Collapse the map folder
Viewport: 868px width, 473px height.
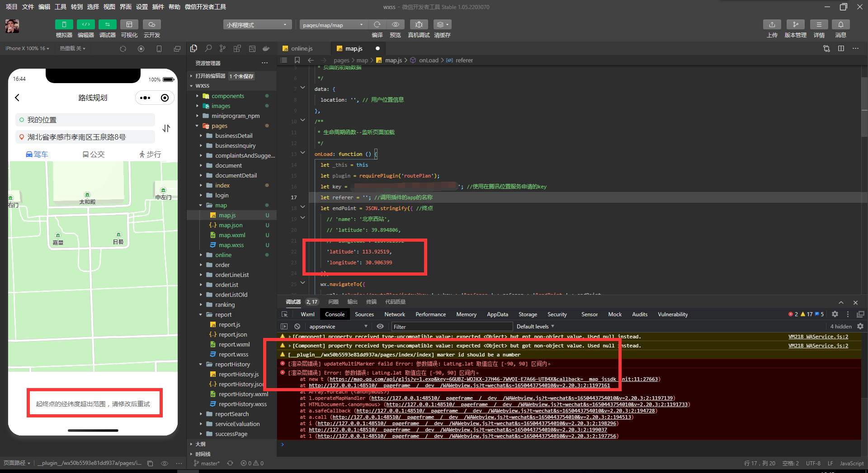click(x=221, y=205)
